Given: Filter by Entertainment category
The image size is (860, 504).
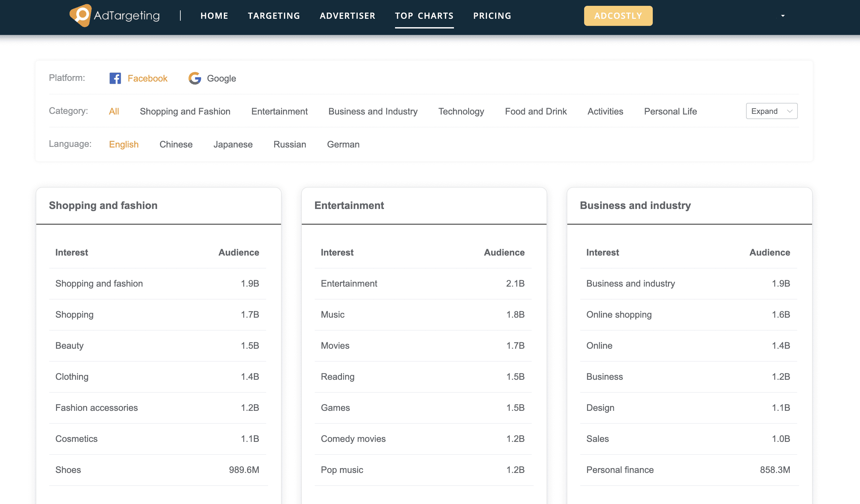Looking at the screenshot, I should [279, 111].
